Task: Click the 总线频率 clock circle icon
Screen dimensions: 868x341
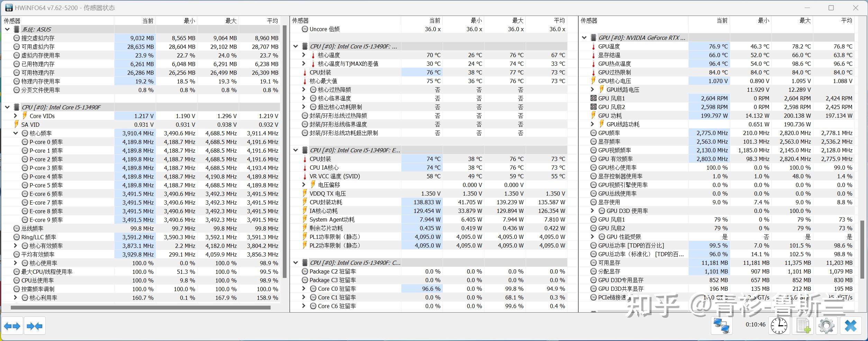Action: tap(17, 228)
